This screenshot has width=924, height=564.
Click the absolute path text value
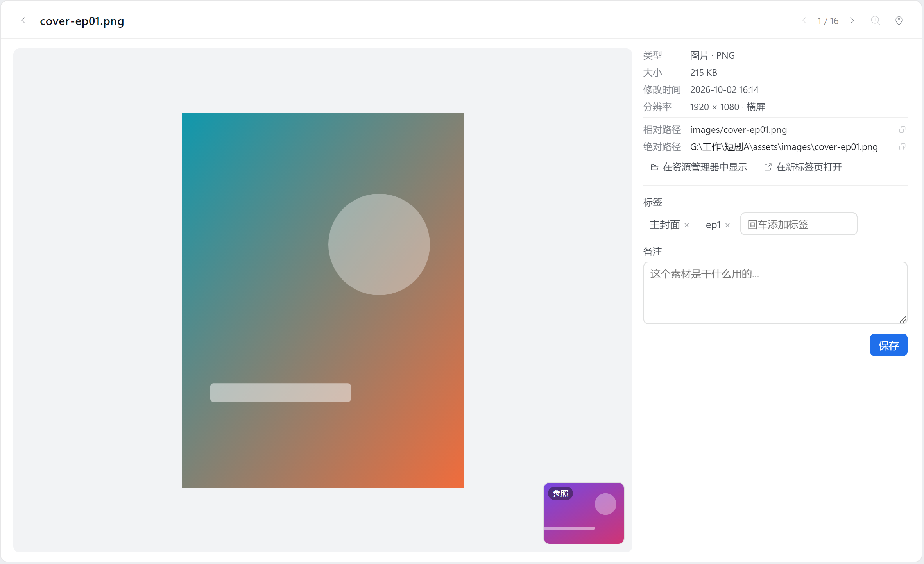click(x=784, y=147)
